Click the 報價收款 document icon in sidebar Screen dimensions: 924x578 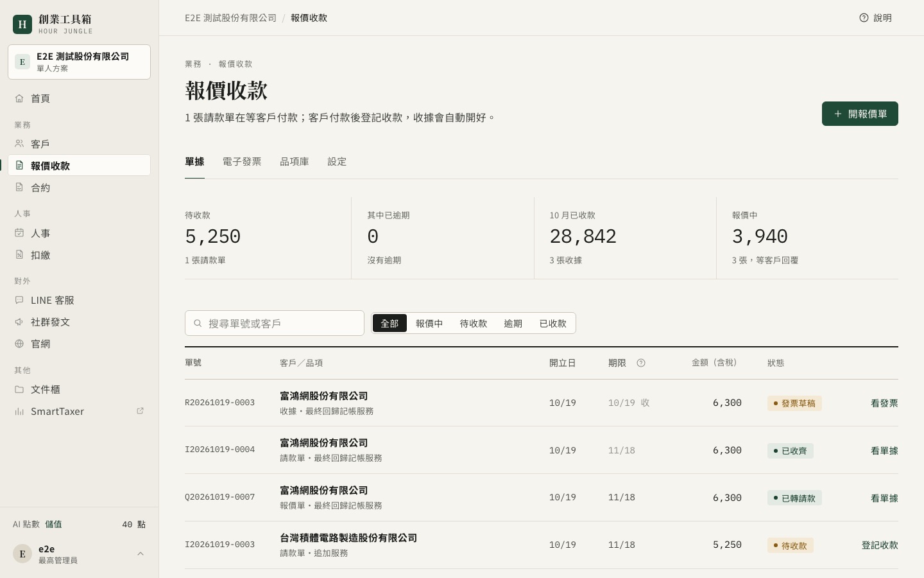(x=19, y=165)
